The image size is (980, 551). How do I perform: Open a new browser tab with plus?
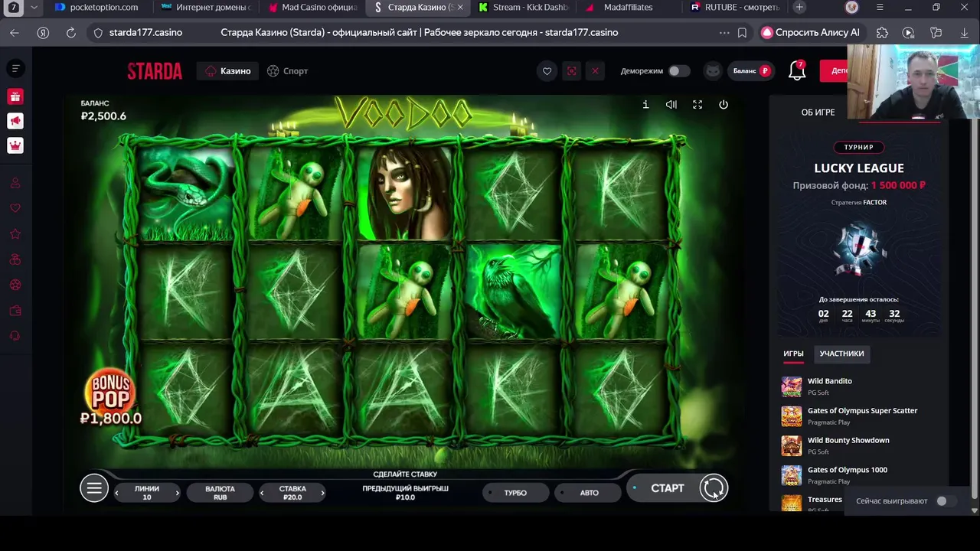tap(799, 7)
